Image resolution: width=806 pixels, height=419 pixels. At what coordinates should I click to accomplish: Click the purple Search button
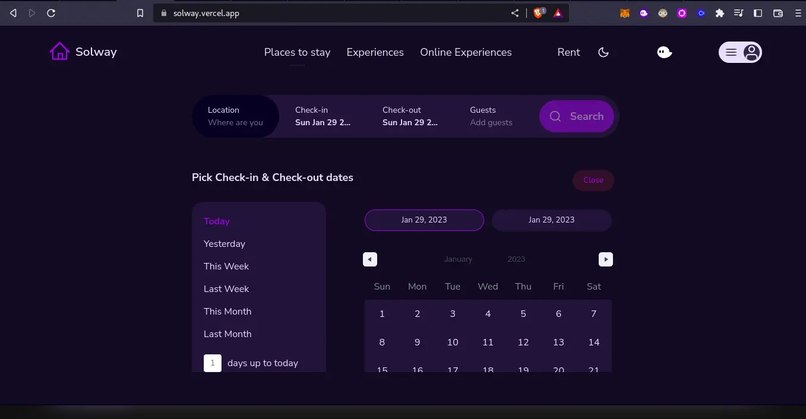pyautogui.click(x=576, y=116)
